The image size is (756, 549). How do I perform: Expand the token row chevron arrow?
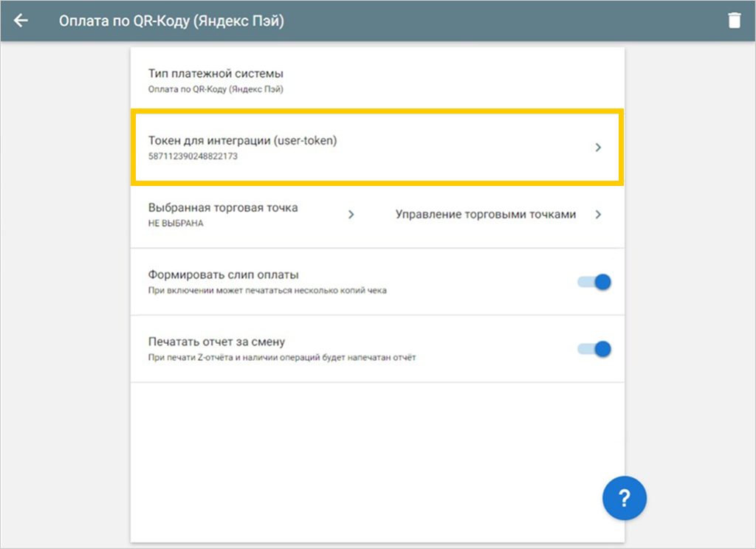598,148
